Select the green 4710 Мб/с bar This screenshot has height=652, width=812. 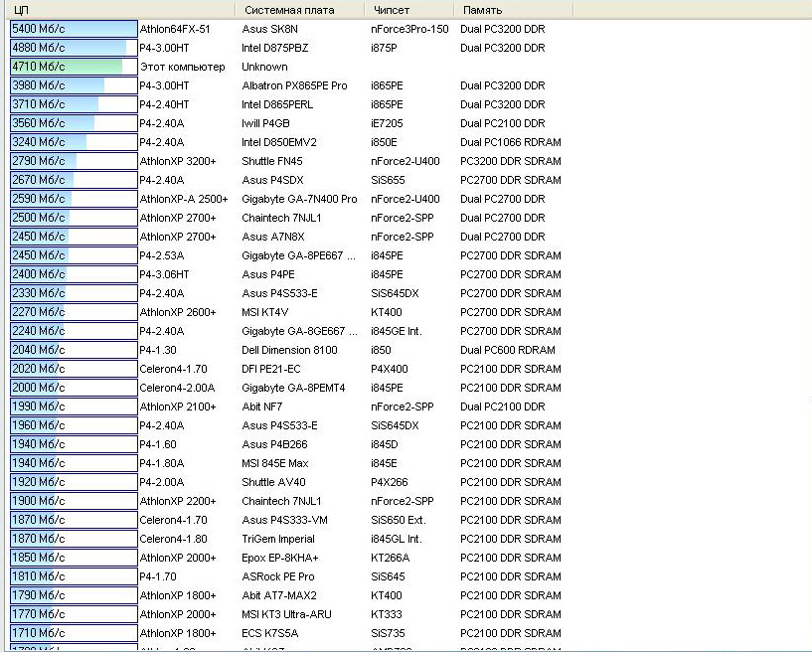74,67
